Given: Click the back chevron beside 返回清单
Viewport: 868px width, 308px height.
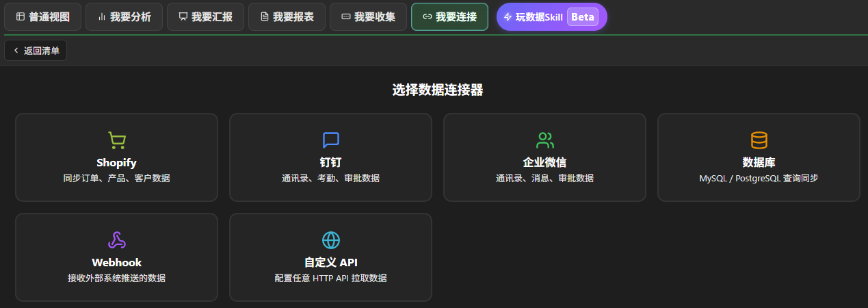Looking at the screenshot, I should [16, 51].
